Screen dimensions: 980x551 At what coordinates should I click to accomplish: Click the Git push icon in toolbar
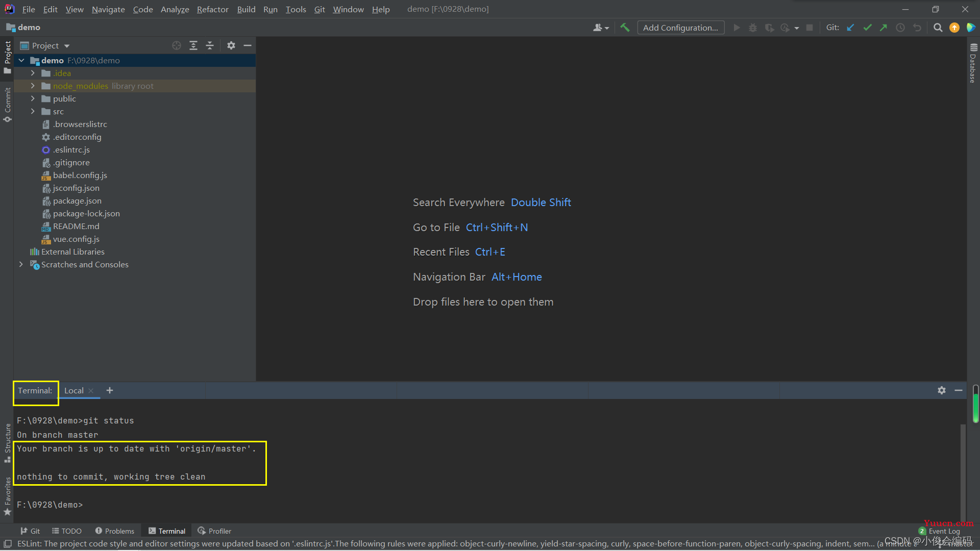click(885, 28)
